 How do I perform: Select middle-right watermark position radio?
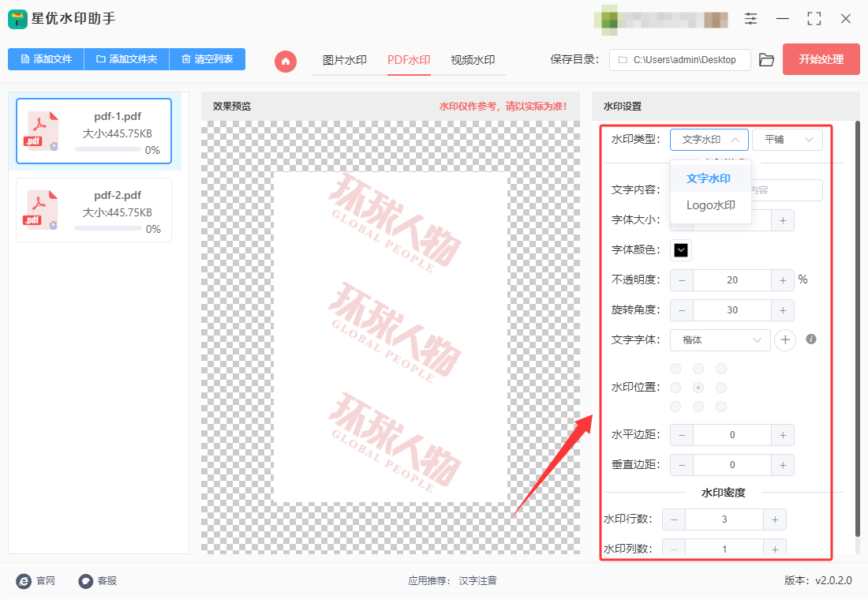(x=720, y=388)
